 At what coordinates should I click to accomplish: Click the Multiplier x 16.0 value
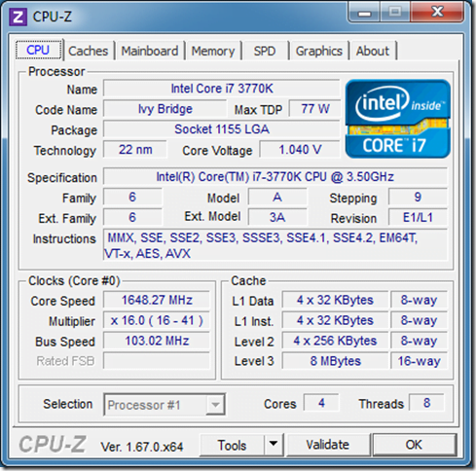[x=157, y=320]
